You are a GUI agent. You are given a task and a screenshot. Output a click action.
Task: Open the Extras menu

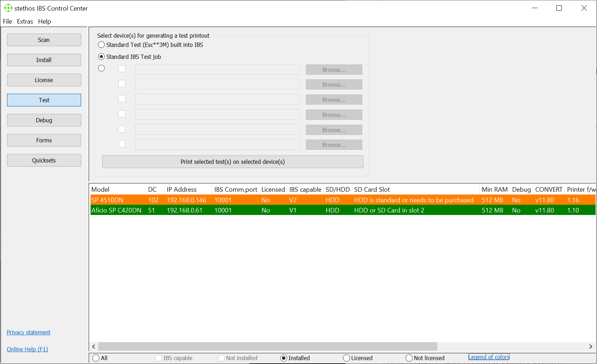tap(25, 21)
